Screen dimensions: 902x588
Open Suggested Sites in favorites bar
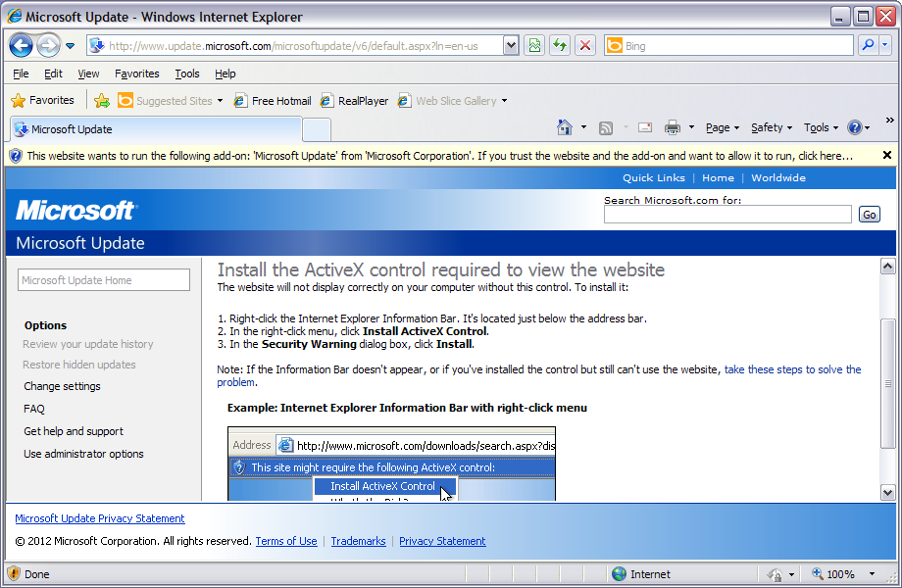171,101
